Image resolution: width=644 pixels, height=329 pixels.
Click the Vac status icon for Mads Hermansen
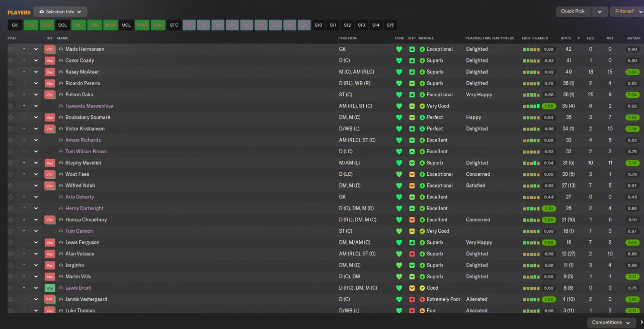pyautogui.click(x=49, y=49)
